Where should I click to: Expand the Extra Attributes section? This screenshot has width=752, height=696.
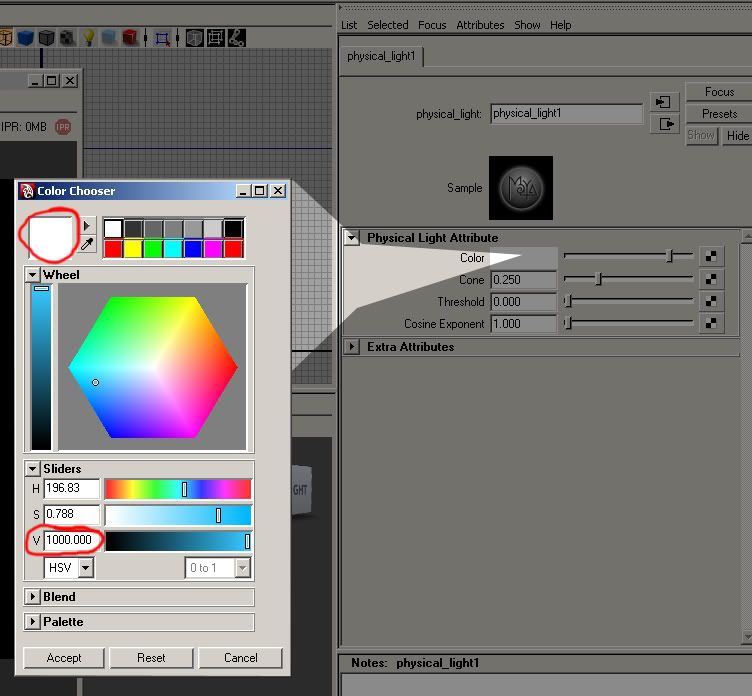click(x=352, y=347)
